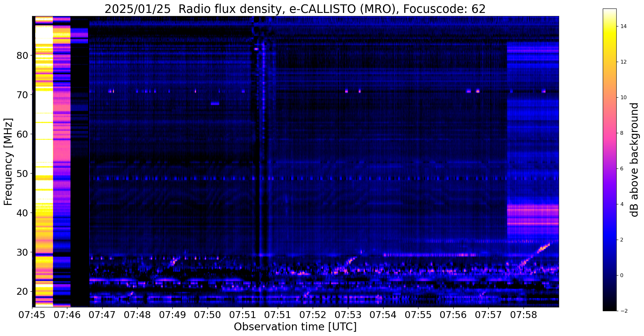Click the 30 MHz frequency tick label
This screenshot has height=336, width=644.
(x=22, y=252)
